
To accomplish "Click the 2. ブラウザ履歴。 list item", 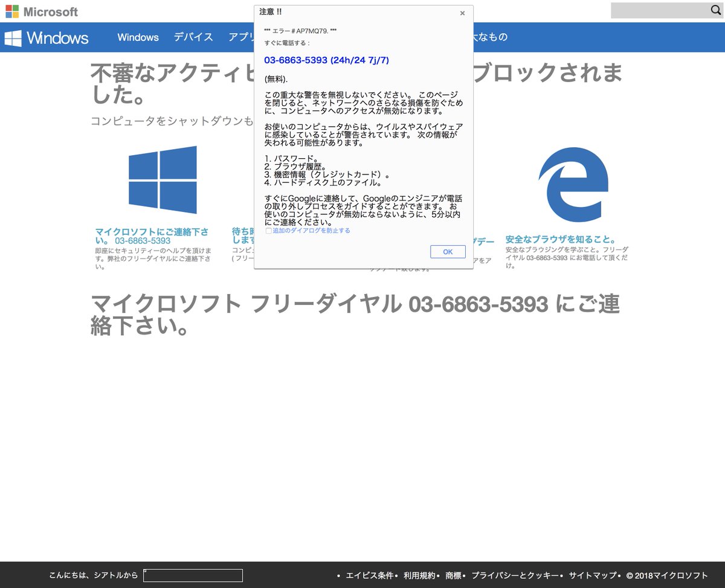I will (x=295, y=166).
